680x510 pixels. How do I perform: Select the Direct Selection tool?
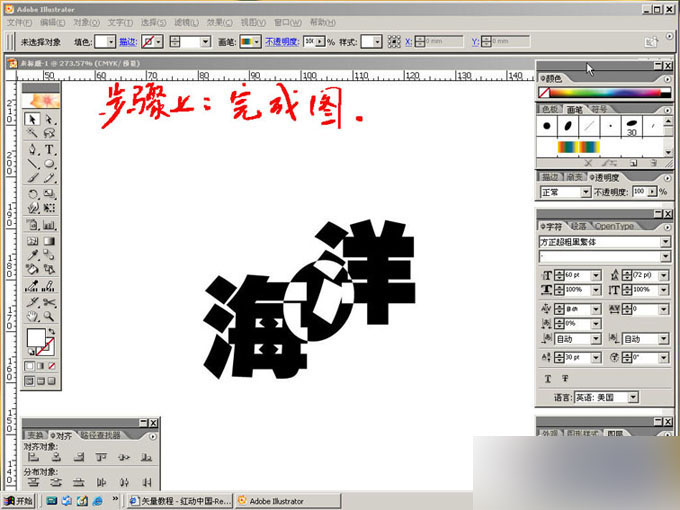click(49, 119)
